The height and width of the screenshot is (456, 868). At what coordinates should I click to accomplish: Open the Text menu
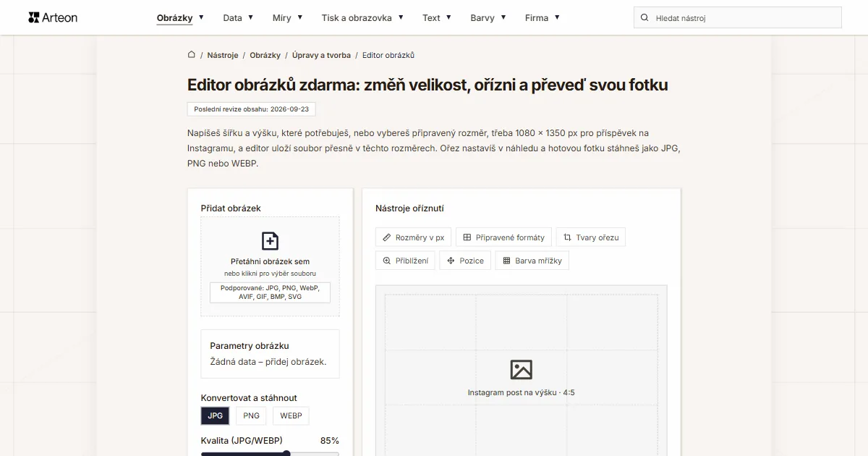click(x=431, y=17)
